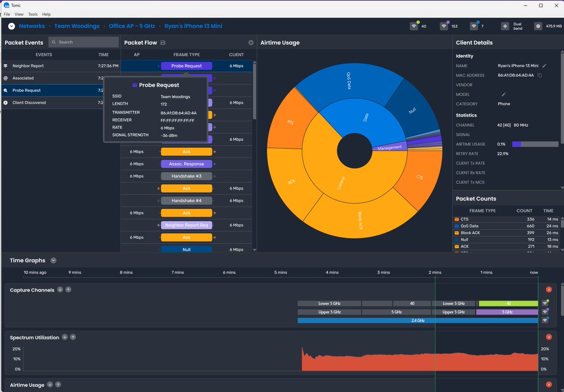Click the Neighbor Report event icon
Screen dimensions: 564x392
click(x=6, y=66)
